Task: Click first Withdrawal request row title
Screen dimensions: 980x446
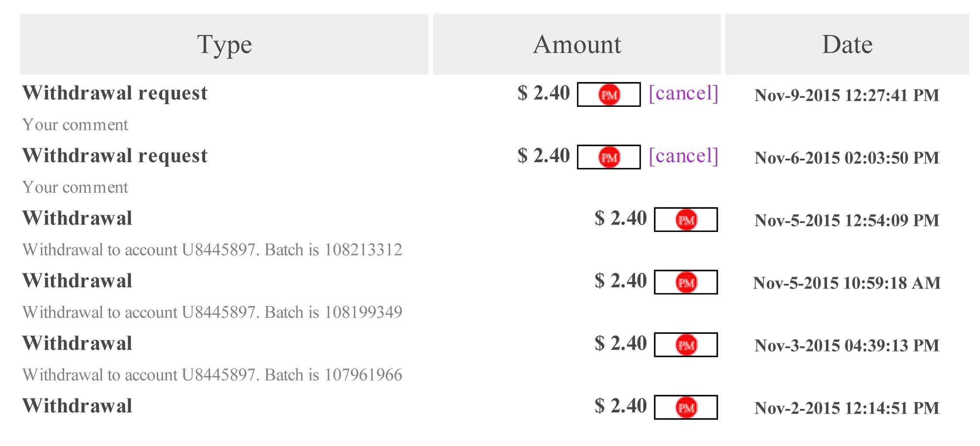Action: click(115, 93)
